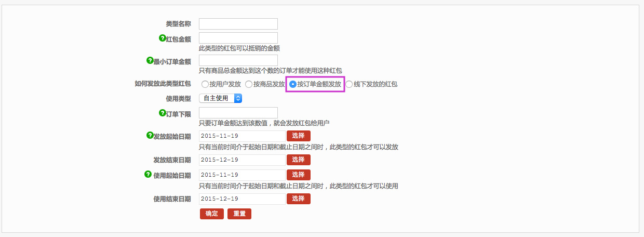
Task: Click the 发放结束日期 label
Action: tap(172, 160)
